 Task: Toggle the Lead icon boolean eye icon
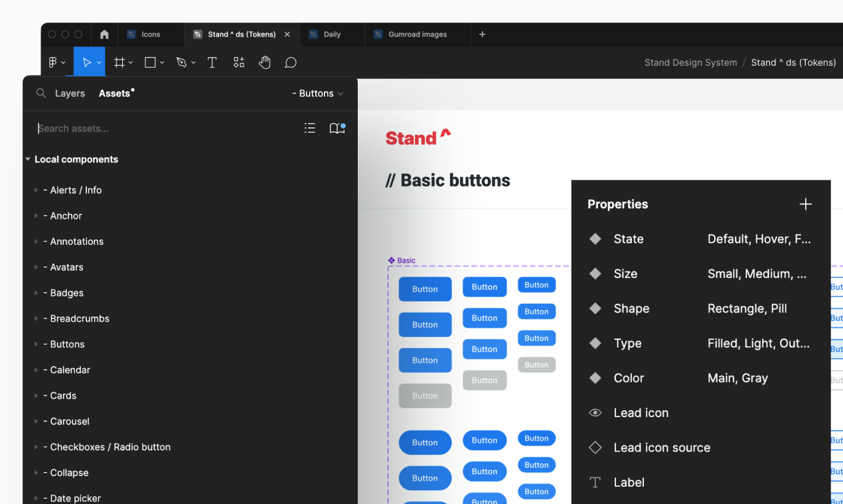coord(595,413)
